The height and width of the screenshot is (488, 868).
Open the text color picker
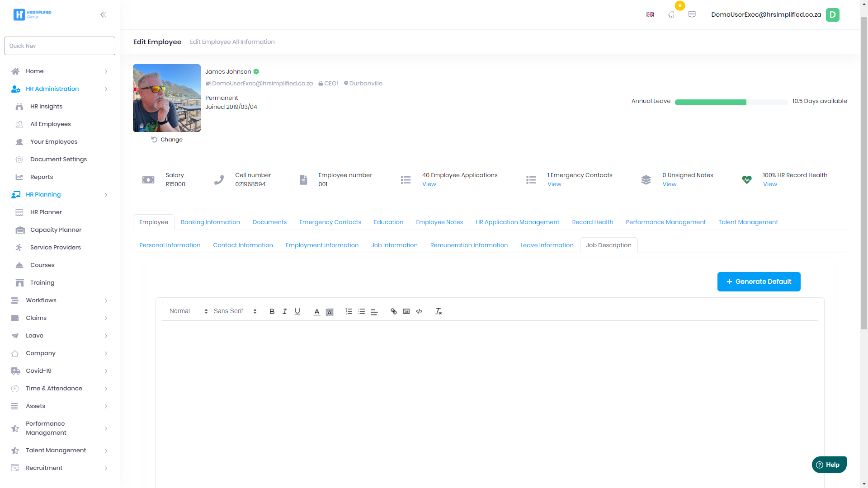[316, 311]
